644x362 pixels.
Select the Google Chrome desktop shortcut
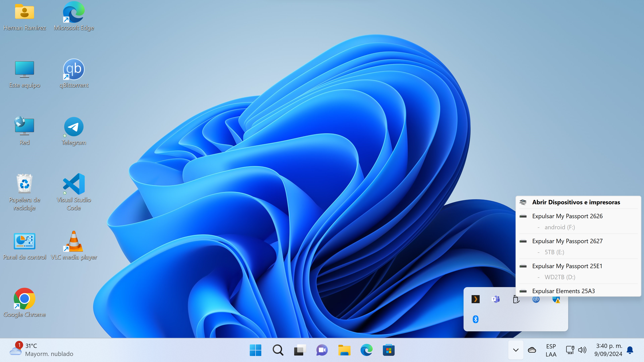pos(24,303)
